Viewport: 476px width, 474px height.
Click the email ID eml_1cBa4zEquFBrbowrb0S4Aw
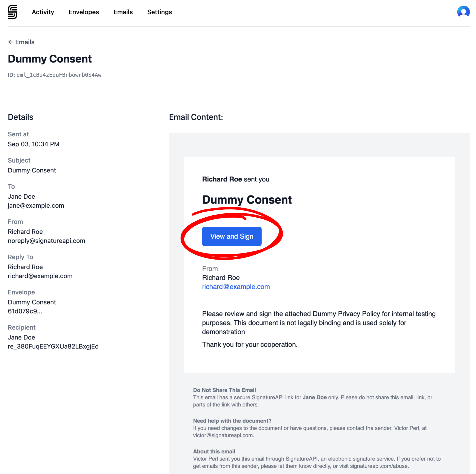59,75
